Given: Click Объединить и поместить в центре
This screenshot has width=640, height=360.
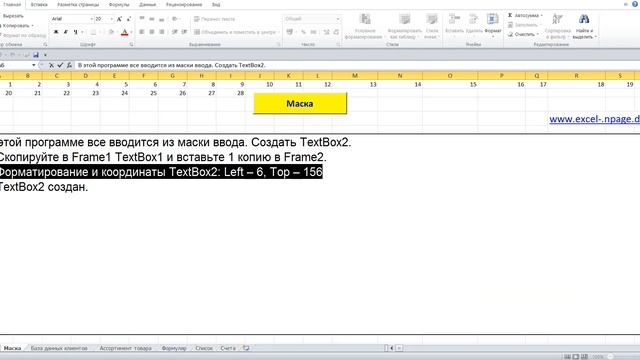Looking at the screenshot, I should [235, 32].
